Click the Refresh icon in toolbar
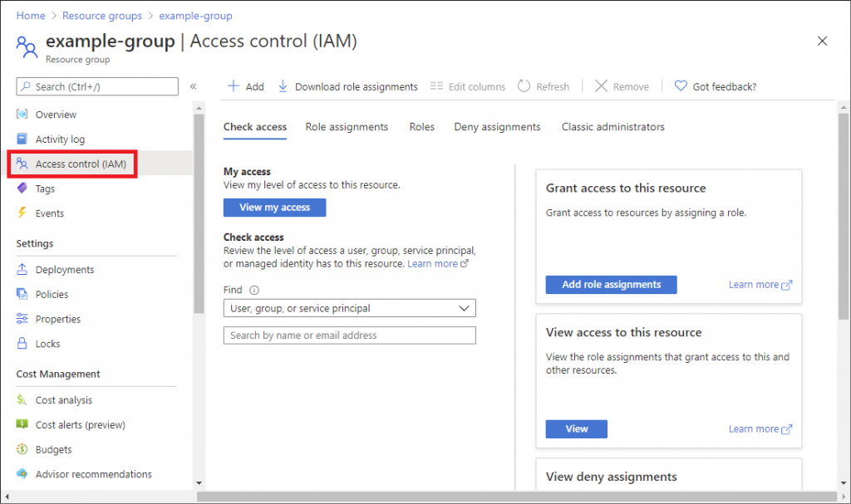The height and width of the screenshot is (504, 851). (x=524, y=86)
